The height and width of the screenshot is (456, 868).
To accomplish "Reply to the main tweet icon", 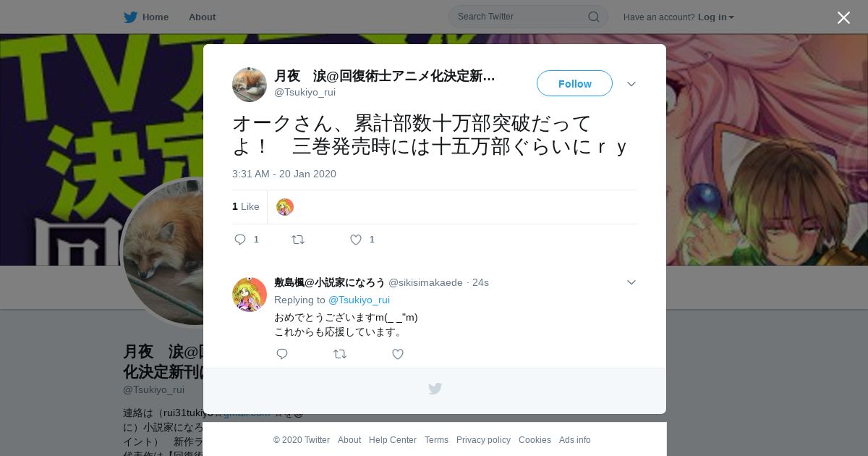I will tap(240, 240).
